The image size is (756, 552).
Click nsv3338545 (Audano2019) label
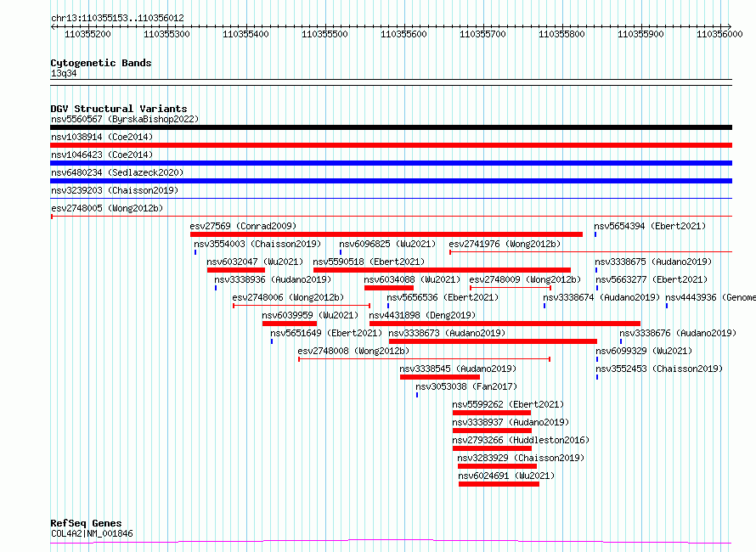click(458, 369)
